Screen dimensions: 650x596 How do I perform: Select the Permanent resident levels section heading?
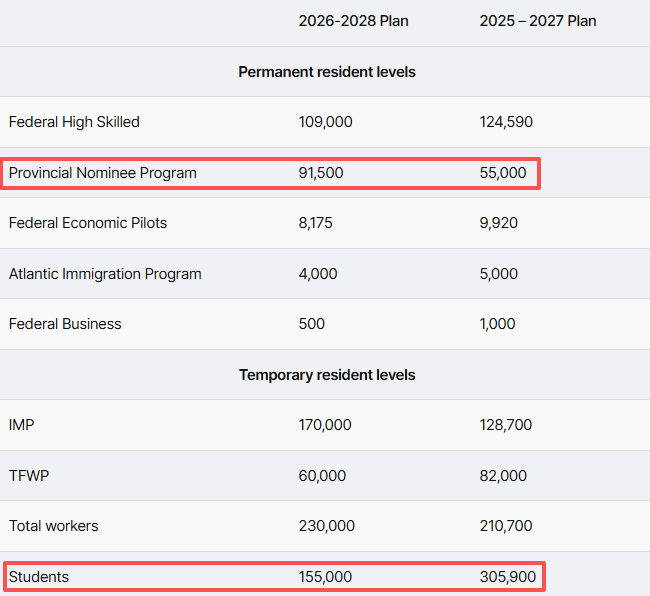[327, 72]
